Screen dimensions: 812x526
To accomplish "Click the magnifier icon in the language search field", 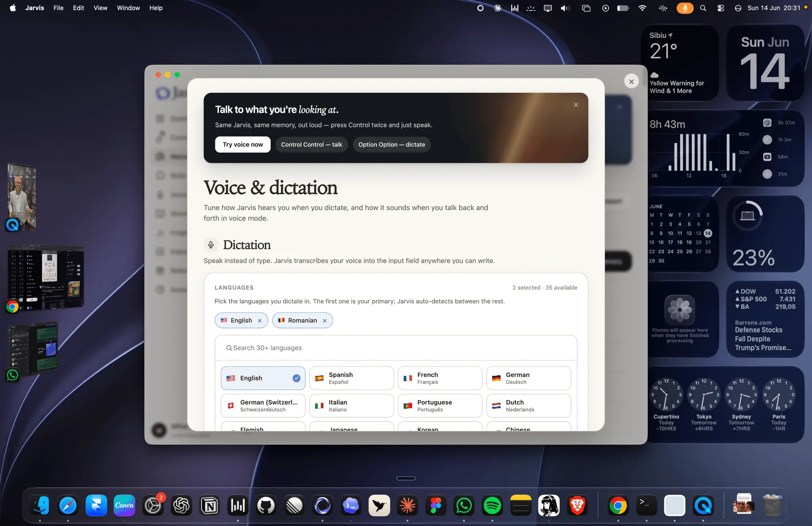I will point(229,348).
